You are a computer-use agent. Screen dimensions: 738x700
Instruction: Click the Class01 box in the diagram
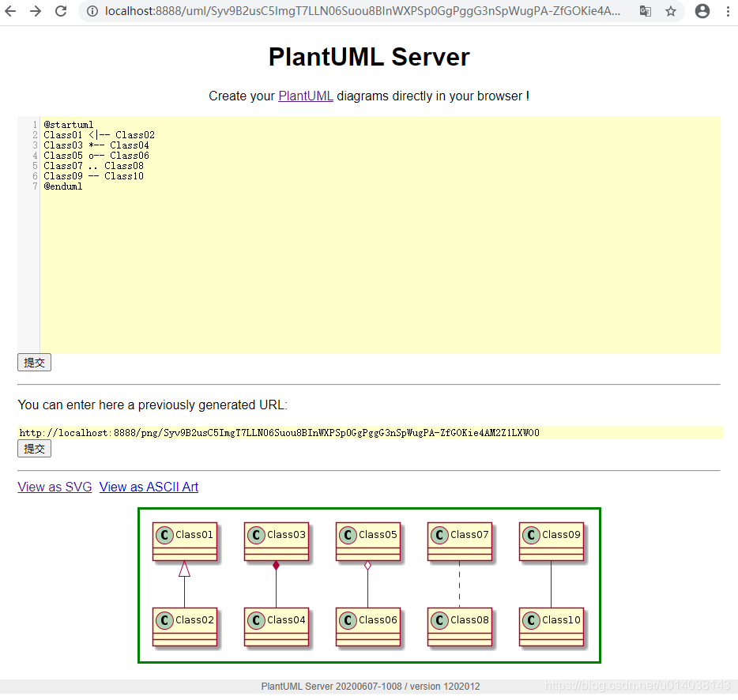tap(185, 542)
